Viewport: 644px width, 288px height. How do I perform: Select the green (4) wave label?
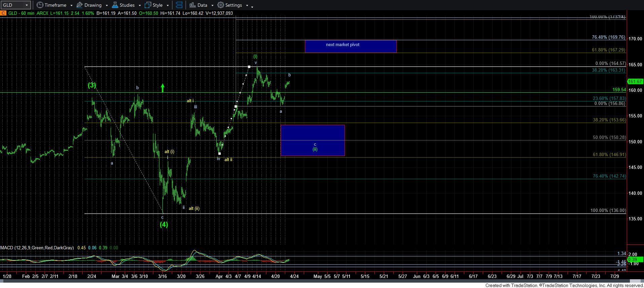[164, 224]
